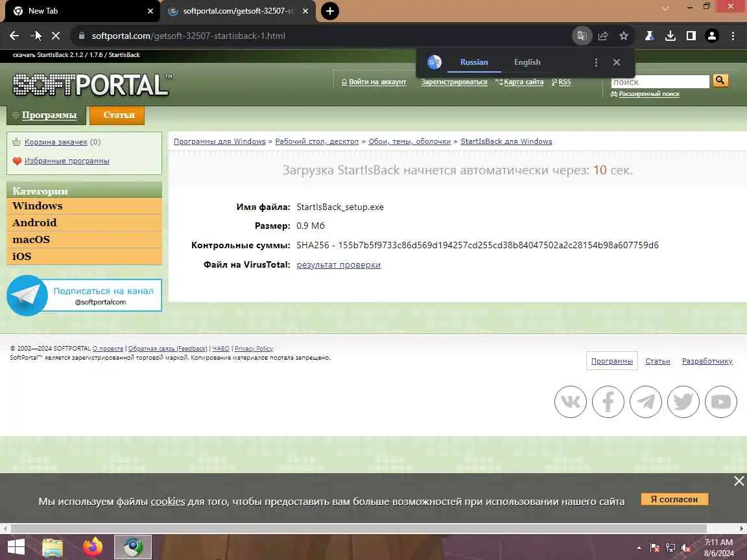Viewport: 747px width, 560px height.
Task: Click the Зарегистрироваться link
Action: (454, 82)
